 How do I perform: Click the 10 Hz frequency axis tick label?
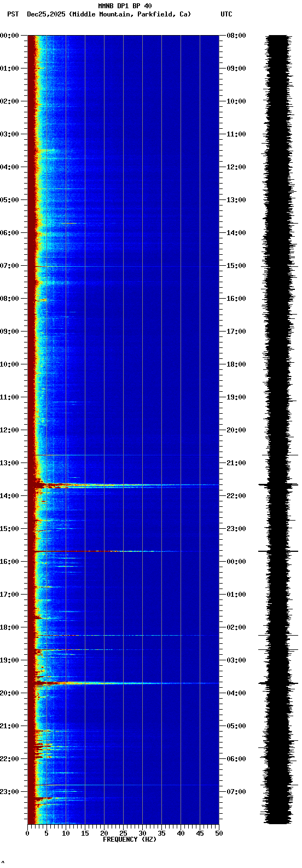click(x=66, y=833)
